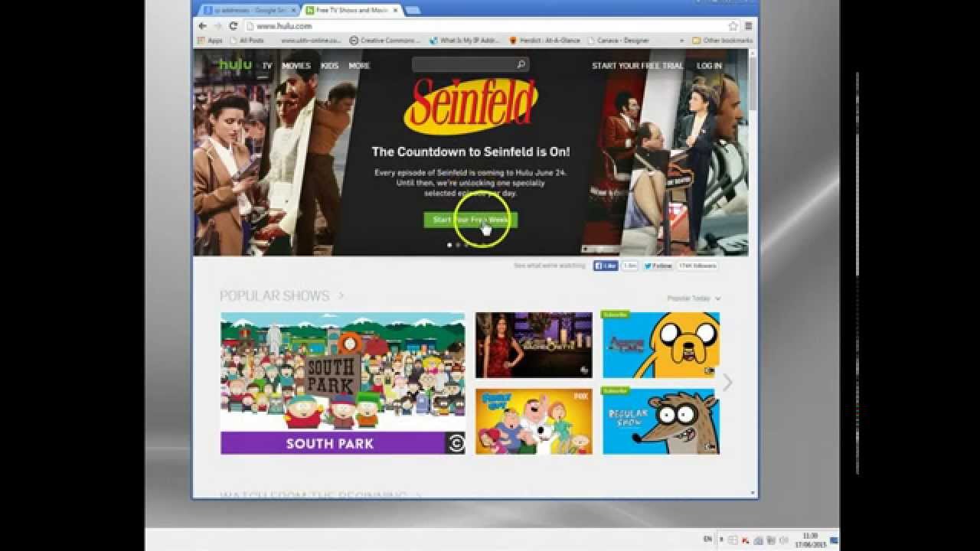Click the volume icon in system tray

[783, 540]
